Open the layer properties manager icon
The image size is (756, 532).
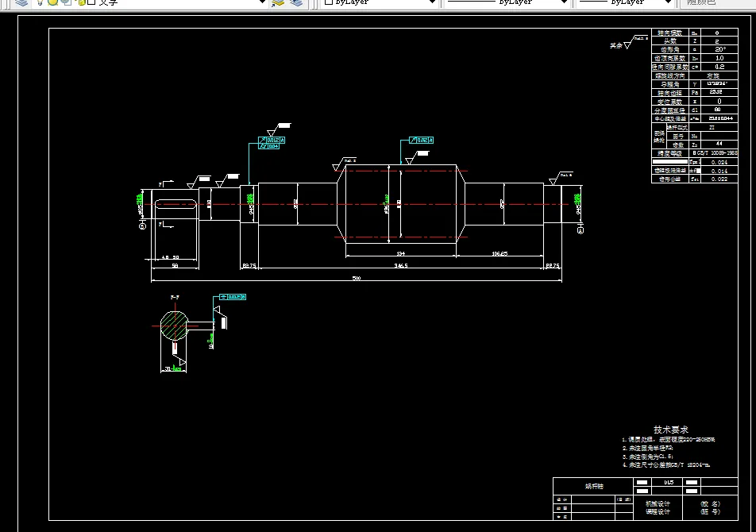(x=21, y=2)
